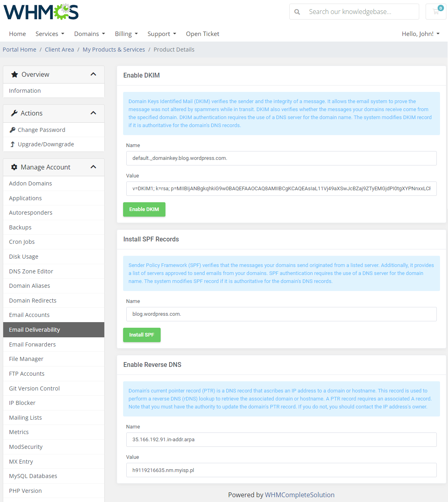The width and height of the screenshot is (448, 502).
Task: Select Open Ticket in the navbar
Action: (x=203, y=34)
